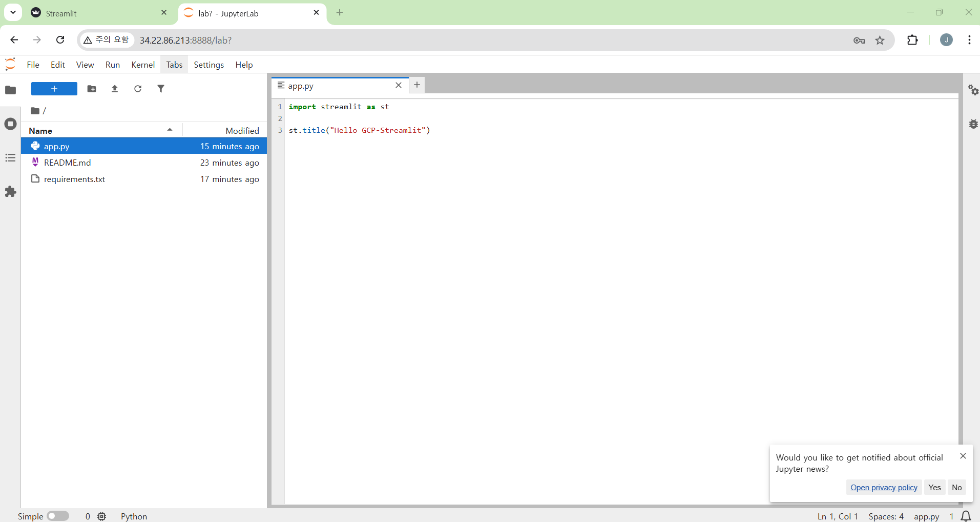
Task: Open the Help menu
Action: [244, 65]
